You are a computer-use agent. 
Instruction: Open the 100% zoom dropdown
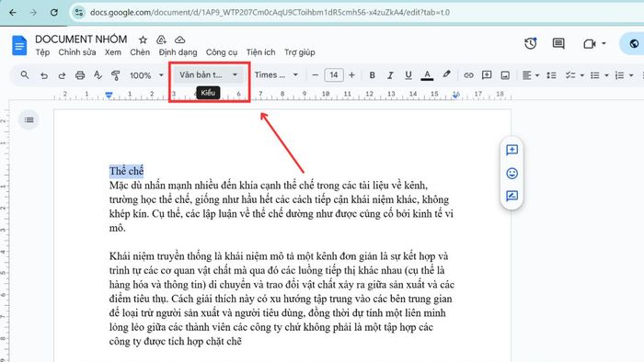coord(146,75)
